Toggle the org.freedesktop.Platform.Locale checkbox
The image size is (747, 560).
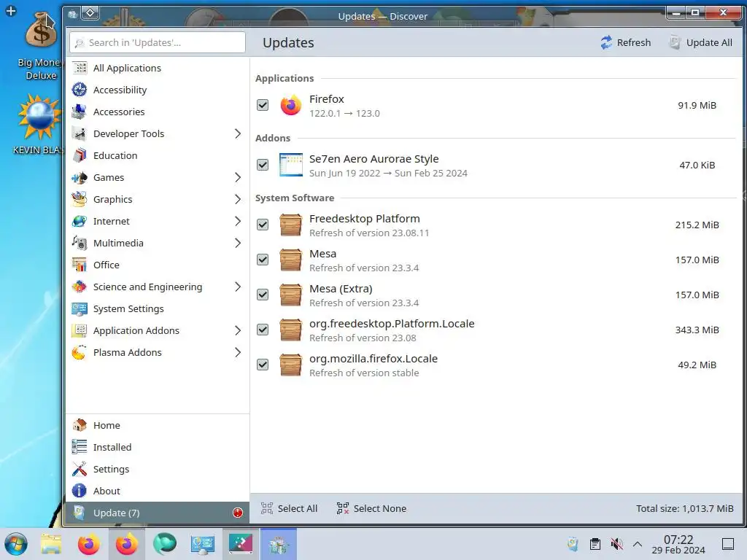[263, 330]
